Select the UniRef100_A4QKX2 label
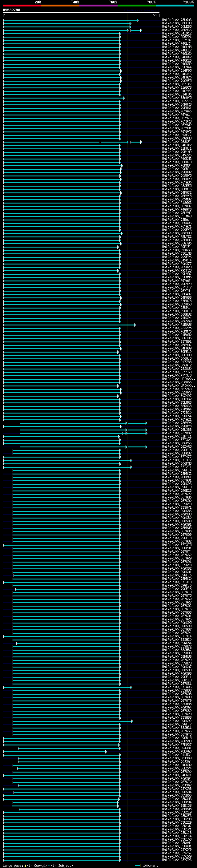Screen dimensions: 197x868 (x=177, y=57)
